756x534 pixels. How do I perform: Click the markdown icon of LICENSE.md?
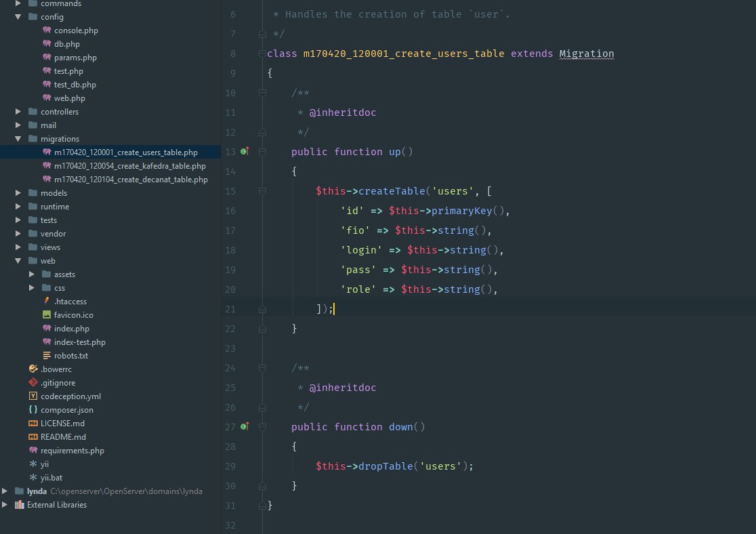click(33, 423)
